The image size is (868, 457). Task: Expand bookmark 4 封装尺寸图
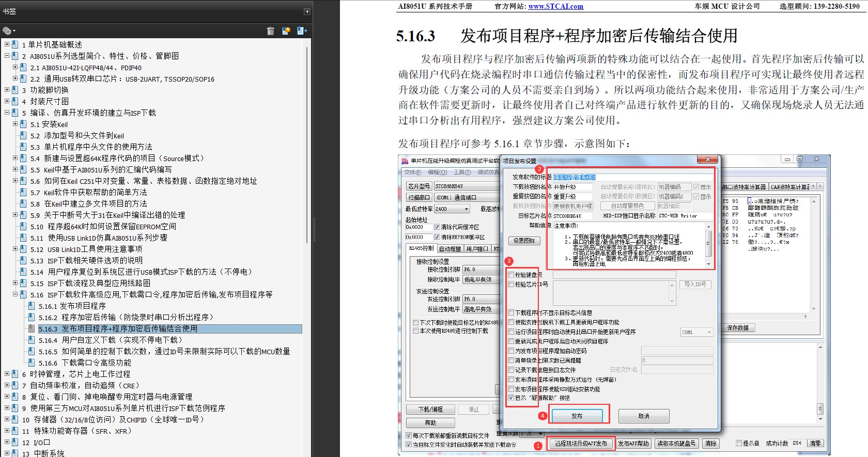click(x=7, y=101)
